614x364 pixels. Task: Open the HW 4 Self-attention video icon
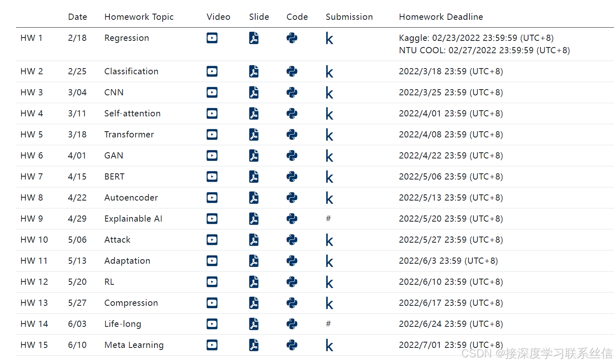coord(212,113)
